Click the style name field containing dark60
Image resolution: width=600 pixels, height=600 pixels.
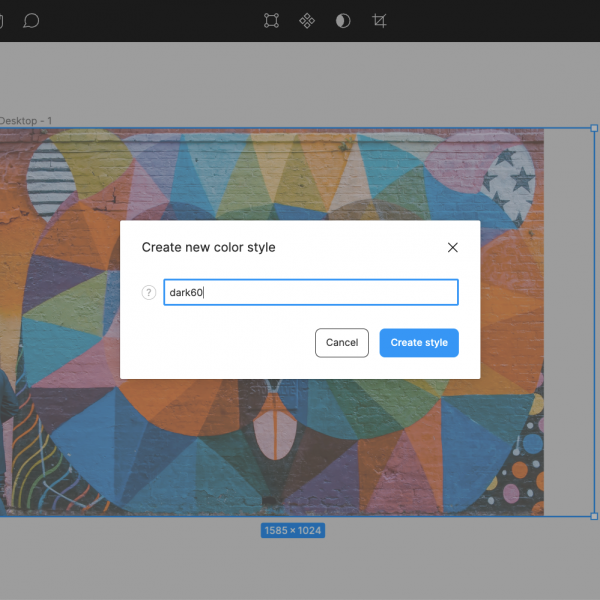click(310, 293)
